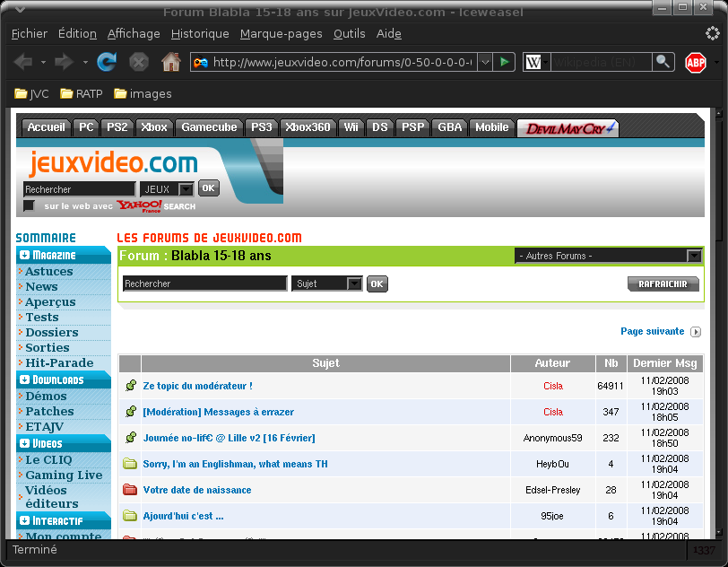
Task: Open the Aide menu
Action: tap(389, 34)
